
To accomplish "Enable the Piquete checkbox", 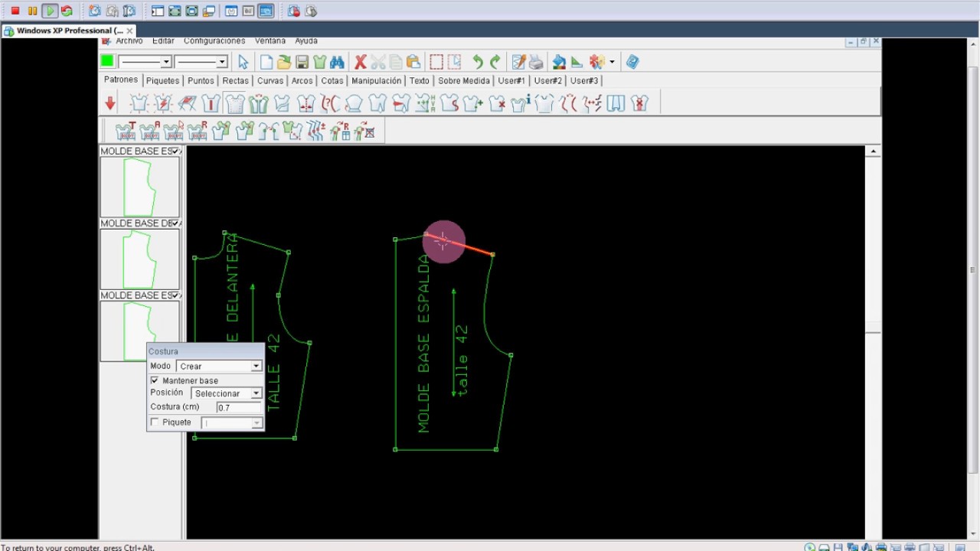I will 155,422.
